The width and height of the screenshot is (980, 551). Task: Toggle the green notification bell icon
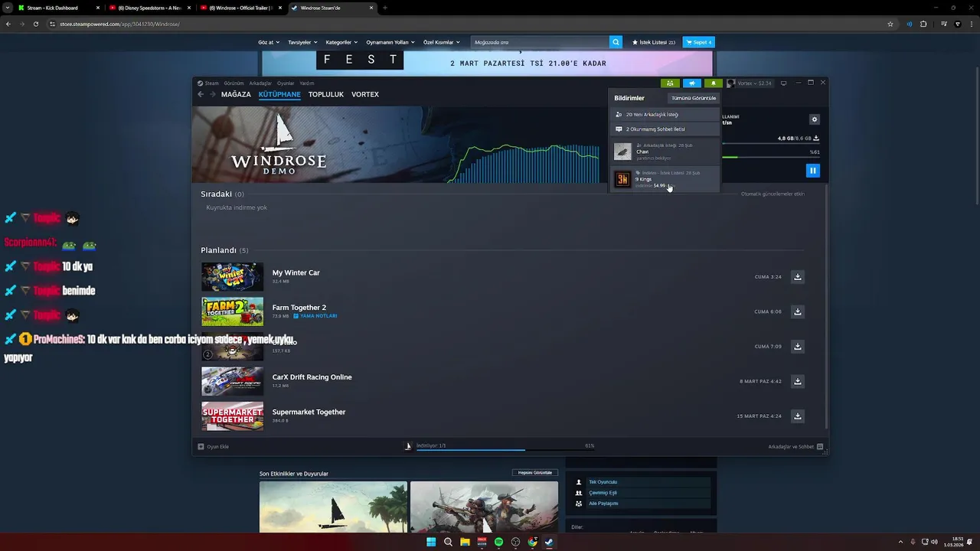(714, 83)
